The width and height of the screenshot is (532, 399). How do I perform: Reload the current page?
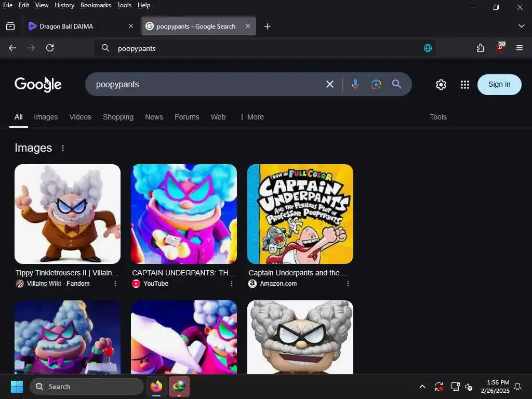[x=50, y=48]
